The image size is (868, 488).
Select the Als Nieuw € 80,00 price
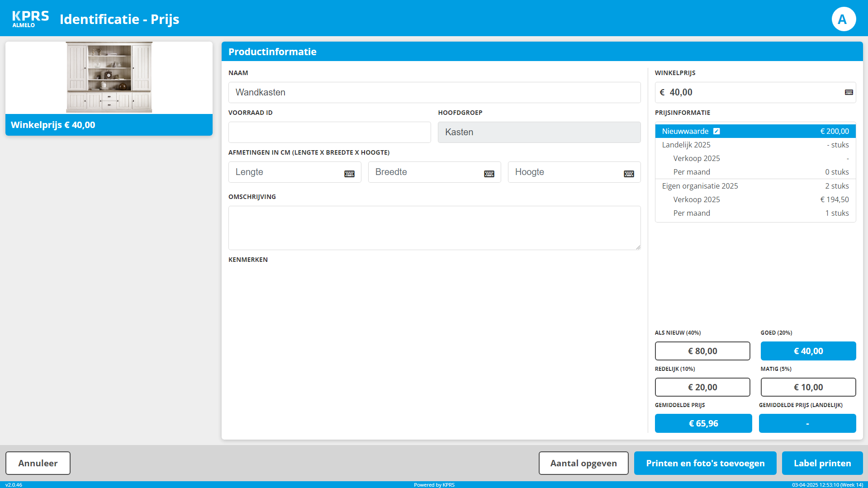pyautogui.click(x=702, y=351)
